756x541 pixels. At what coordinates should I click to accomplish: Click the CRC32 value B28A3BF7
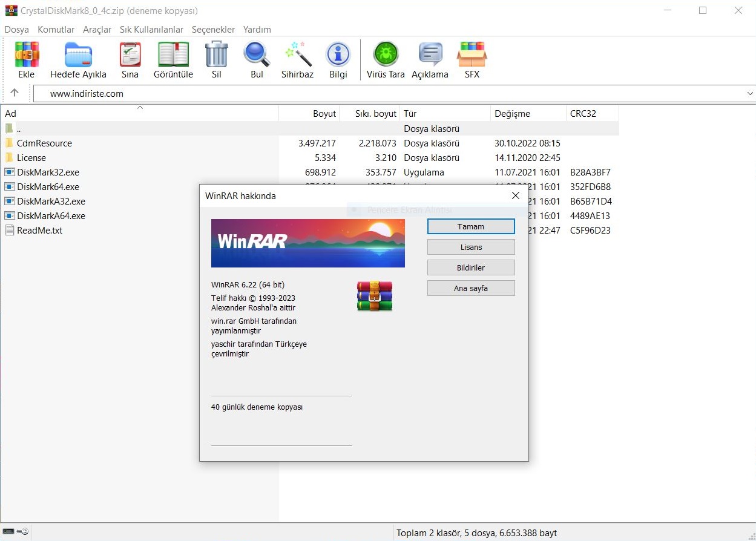coord(591,172)
